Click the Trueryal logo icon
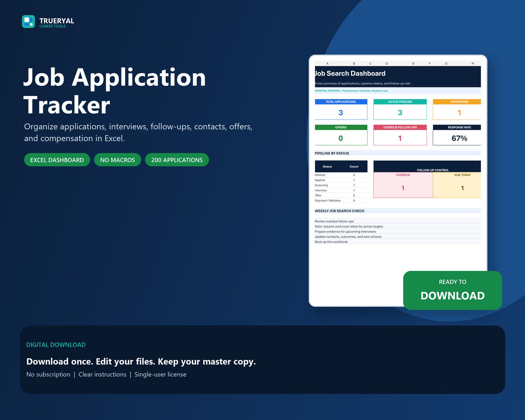525x420 pixels. coord(28,21)
